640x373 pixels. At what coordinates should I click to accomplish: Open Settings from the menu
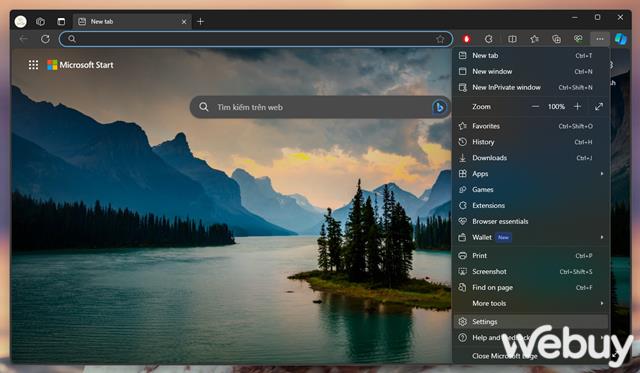click(x=531, y=322)
